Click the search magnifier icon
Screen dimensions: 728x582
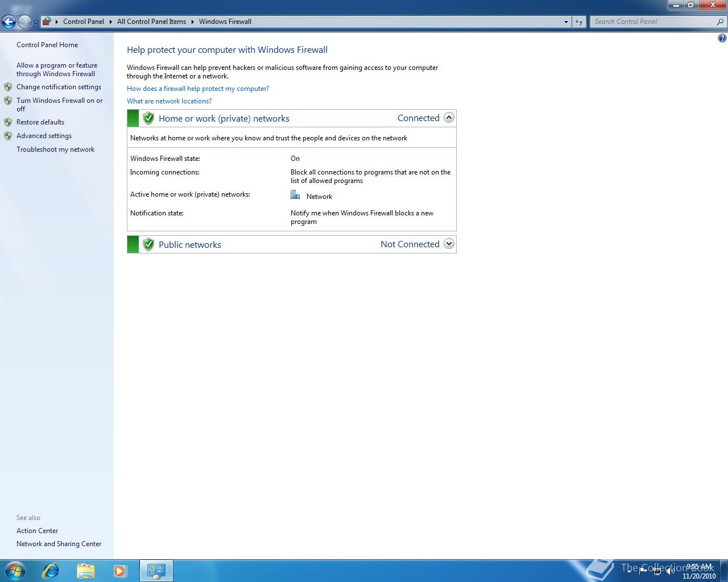(x=721, y=22)
